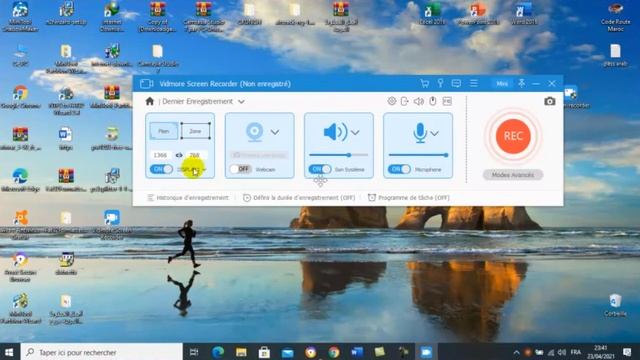Toggle the aspect-ratio lock between width and height
This screenshot has width=640, height=360.
coord(179,155)
